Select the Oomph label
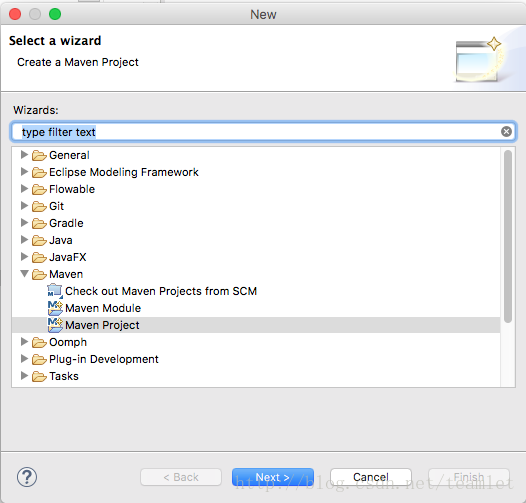Image resolution: width=526 pixels, height=503 pixels. pos(68,342)
